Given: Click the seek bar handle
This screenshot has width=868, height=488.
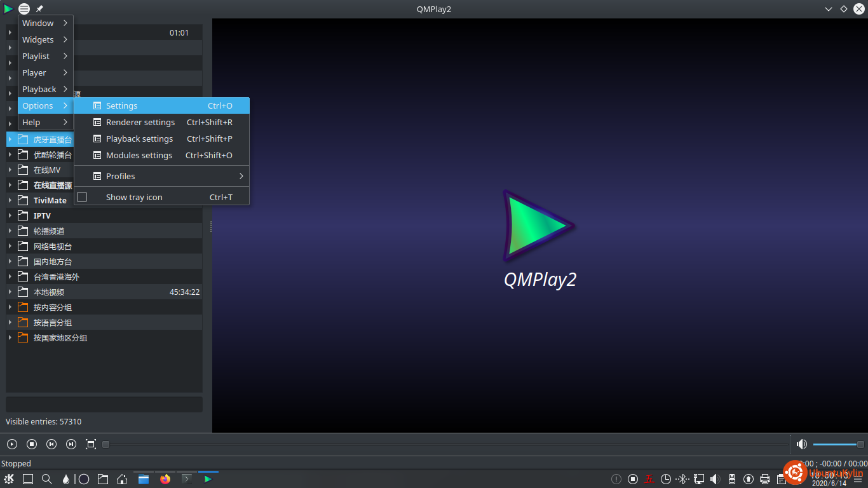Looking at the screenshot, I should point(105,444).
